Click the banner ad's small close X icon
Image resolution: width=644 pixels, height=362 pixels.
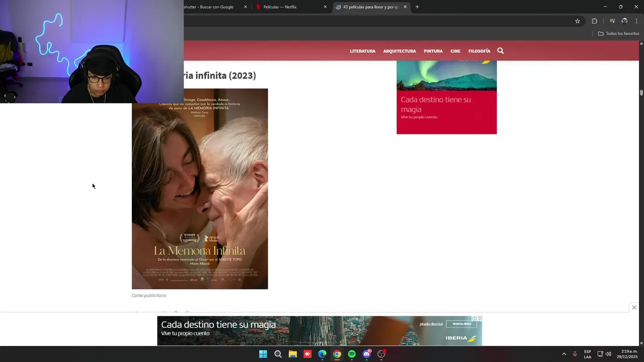(x=480, y=318)
